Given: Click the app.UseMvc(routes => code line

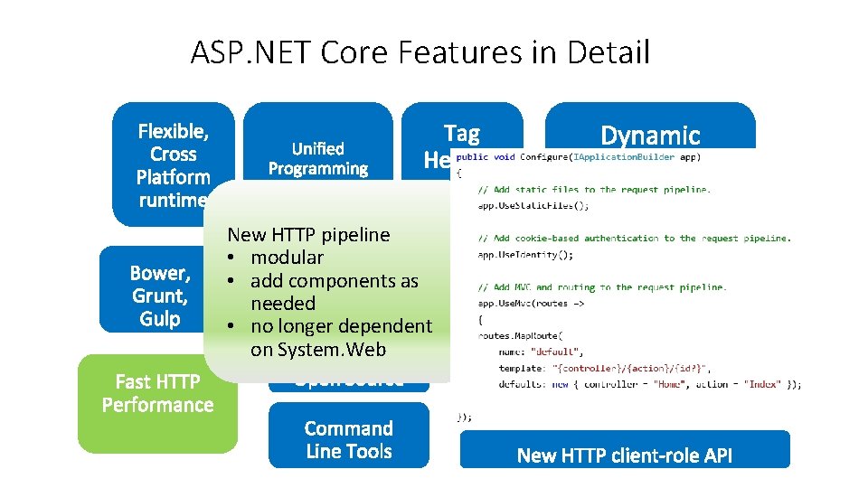Looking at the screenshot, I should coord(531,304).
